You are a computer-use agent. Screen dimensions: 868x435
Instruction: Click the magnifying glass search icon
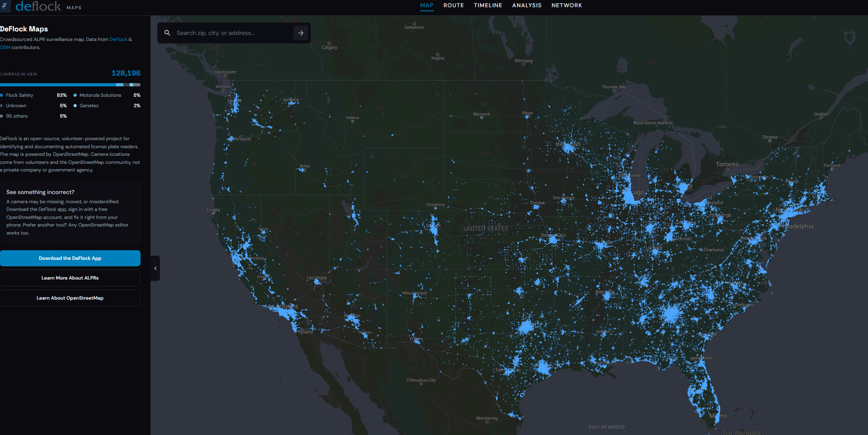click(x=167, y=33)
